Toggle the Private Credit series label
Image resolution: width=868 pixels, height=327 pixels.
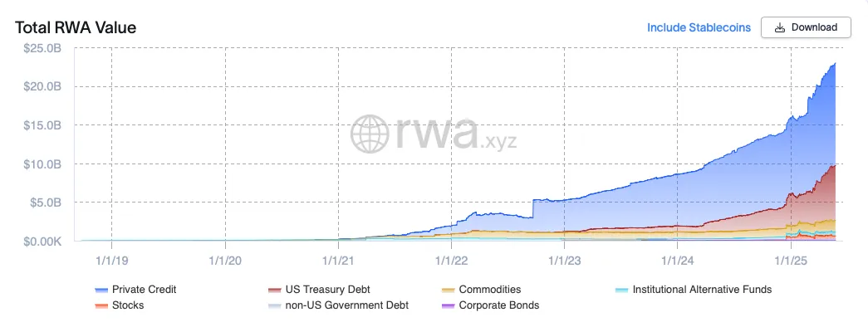144,290
